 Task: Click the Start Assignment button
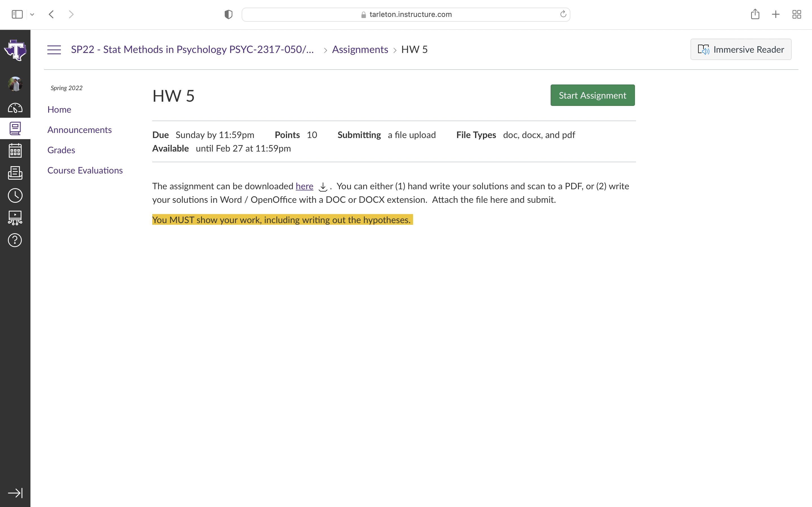point(592,95)
